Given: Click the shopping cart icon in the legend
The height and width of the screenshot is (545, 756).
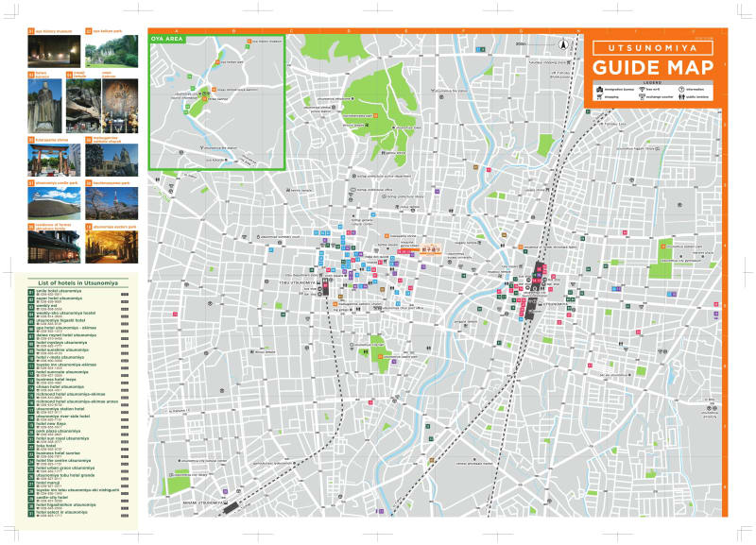Looking at the screenshot, I should pyautogui.click(x=599, y=97).
